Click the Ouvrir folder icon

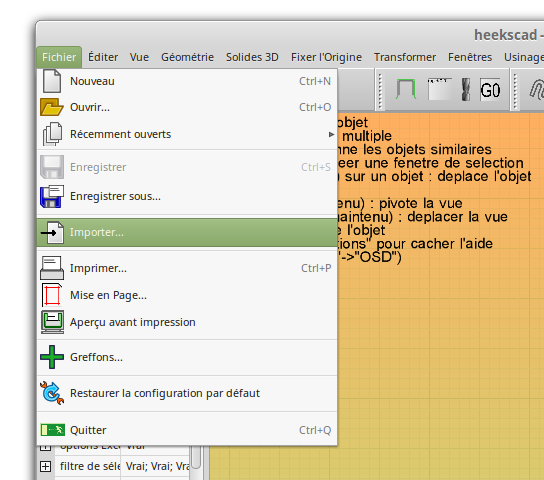(x=52, y=107)
